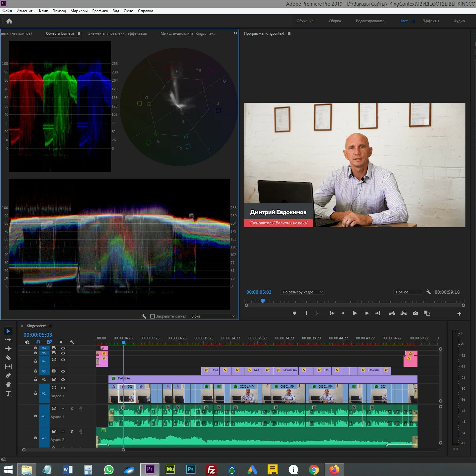Open the Файл menu
This screenshot has height=476, width=476.
pyautogui.click(x=7, y=11)
